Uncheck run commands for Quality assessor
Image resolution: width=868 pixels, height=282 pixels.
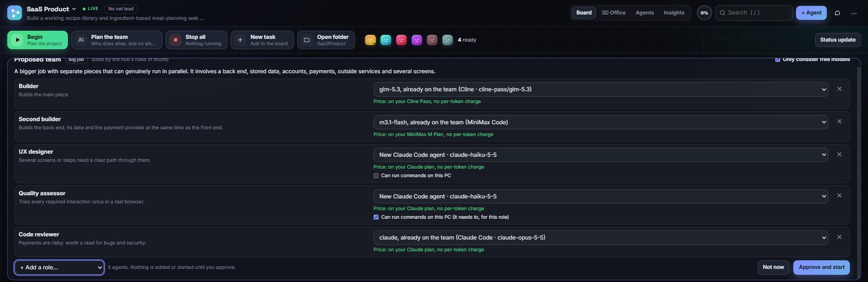click(376, 217)
